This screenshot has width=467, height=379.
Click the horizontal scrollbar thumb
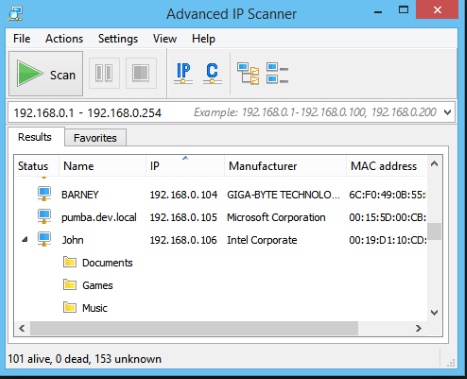[194, 328]
